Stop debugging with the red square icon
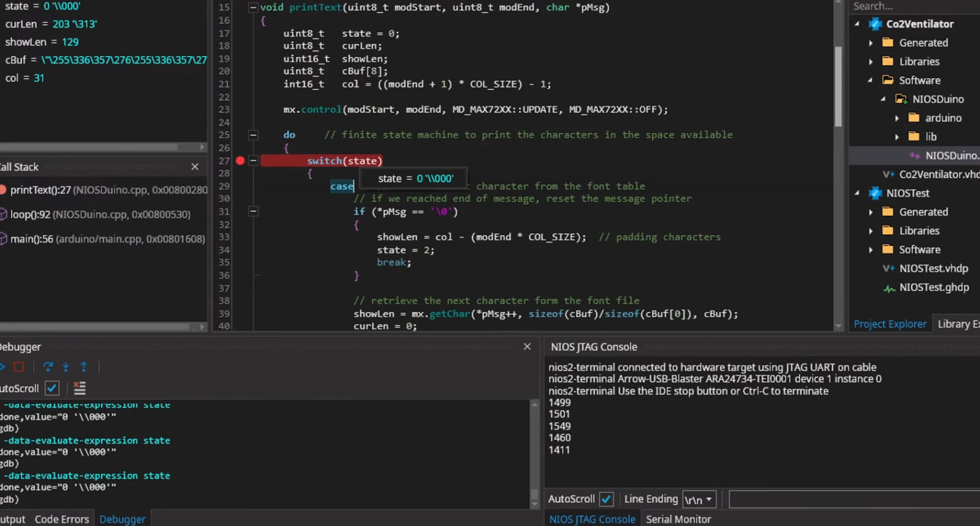The height and width of the screenshot is (526, 980). coord(18,367)
